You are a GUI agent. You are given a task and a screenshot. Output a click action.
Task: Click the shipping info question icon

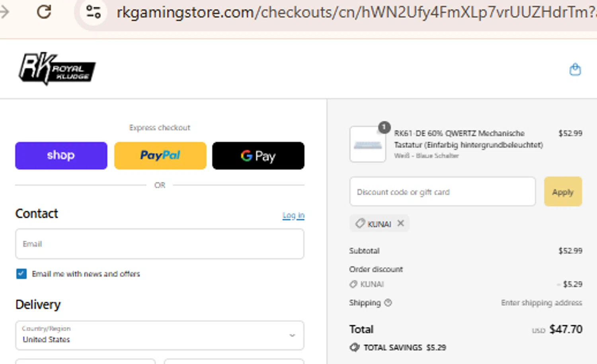coord(388,303)
